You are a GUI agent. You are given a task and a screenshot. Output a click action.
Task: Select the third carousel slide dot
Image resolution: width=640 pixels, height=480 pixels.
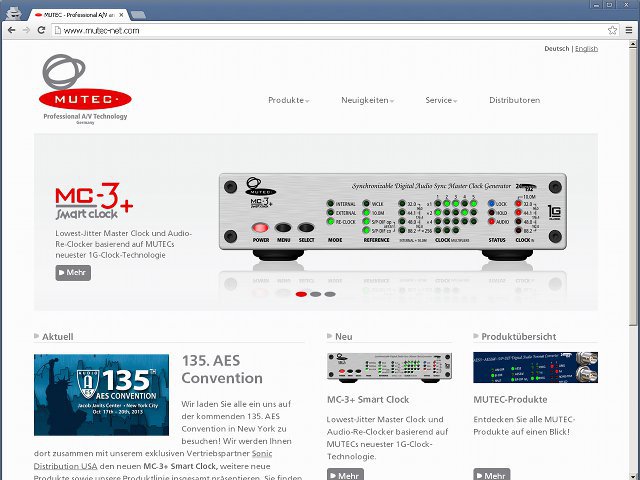click(330, 294)
